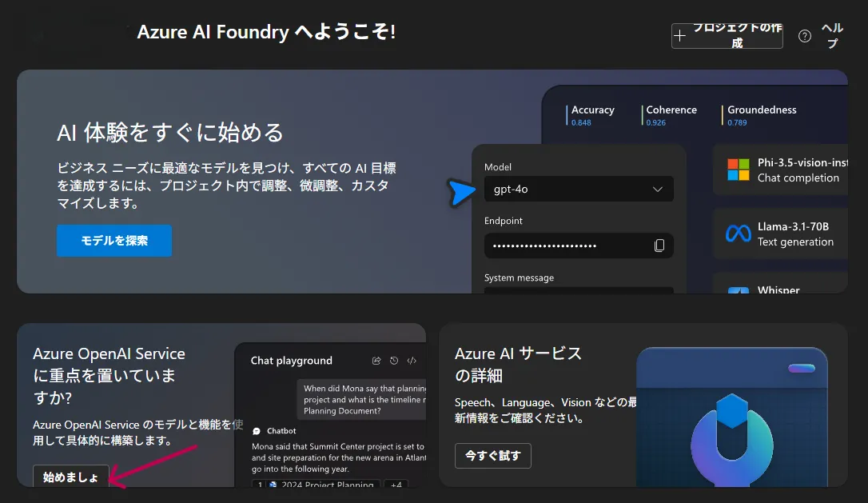Viewport: 868px width, 503px height.
Task: Click the help question mark icon
Action: [805, 36]
